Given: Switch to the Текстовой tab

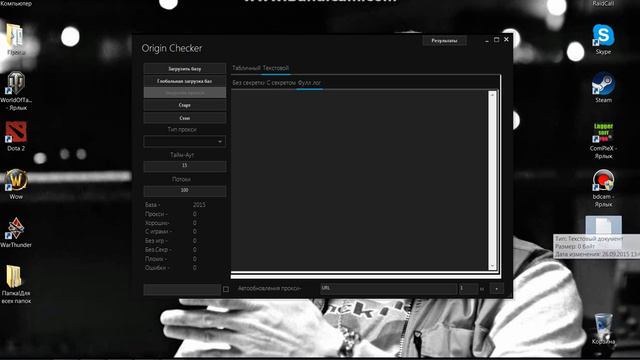Looking at the screenshot, I should pos(276,68).
